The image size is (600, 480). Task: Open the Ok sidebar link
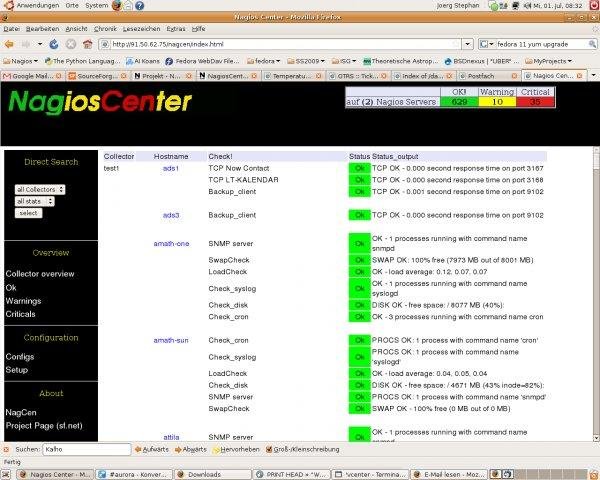pyautogui.click(x=11, y=287)
